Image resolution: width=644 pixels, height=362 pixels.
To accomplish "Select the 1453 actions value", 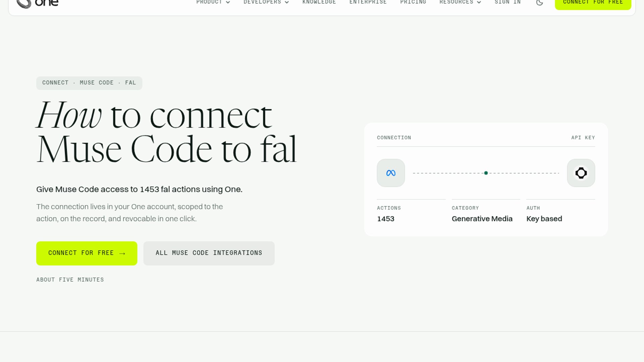I will click(x=385, y=219).
